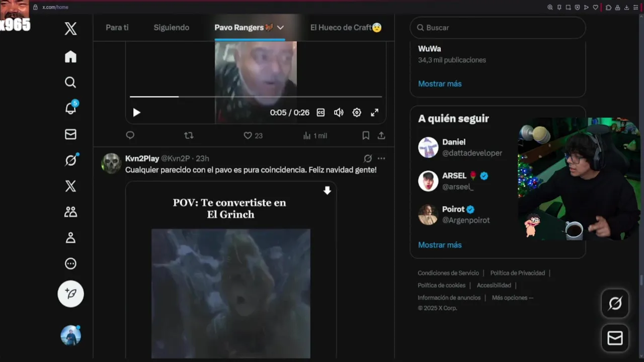Open Messages envelope in left sidebar
The width and height of the screenshot is (644, 362).
[70, 134]
